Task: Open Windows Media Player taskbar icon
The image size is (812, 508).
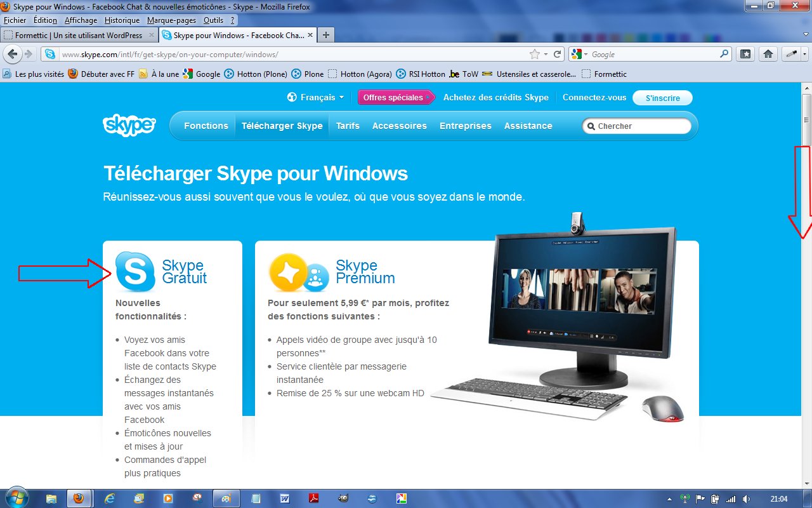Action: pos(168,498)
